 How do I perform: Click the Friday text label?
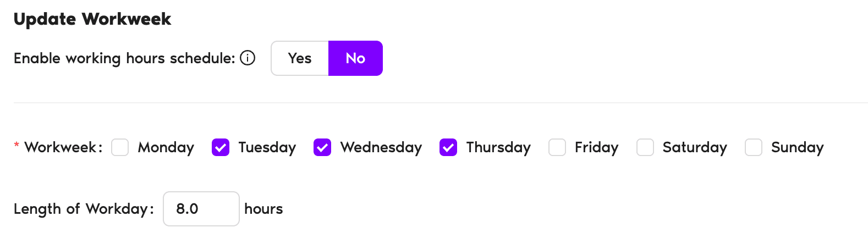(x=596, y=147)
